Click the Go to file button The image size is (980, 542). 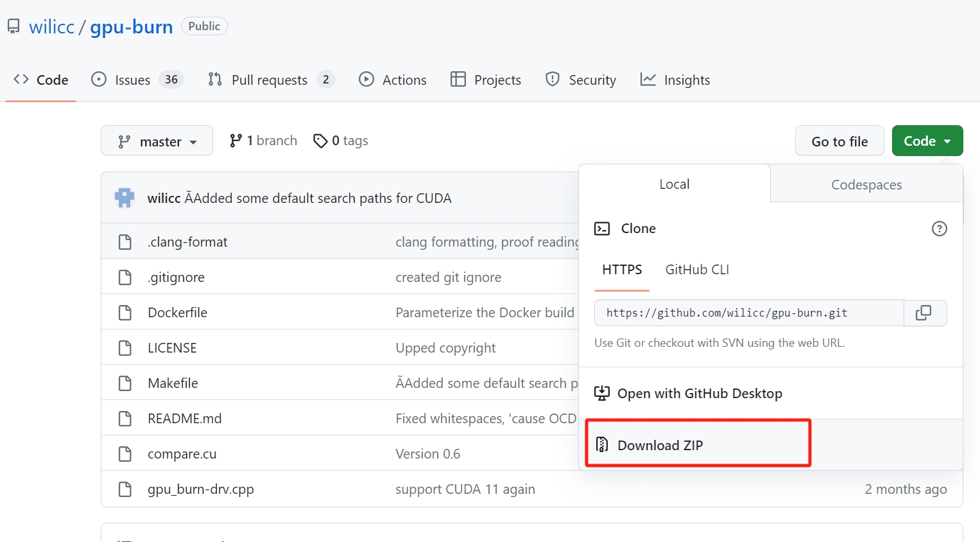pyautogui.click(x=839, y=140)
